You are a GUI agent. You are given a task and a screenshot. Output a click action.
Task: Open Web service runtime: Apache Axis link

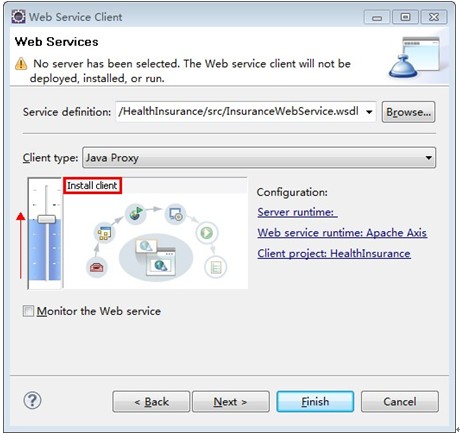tap(342, 232)
